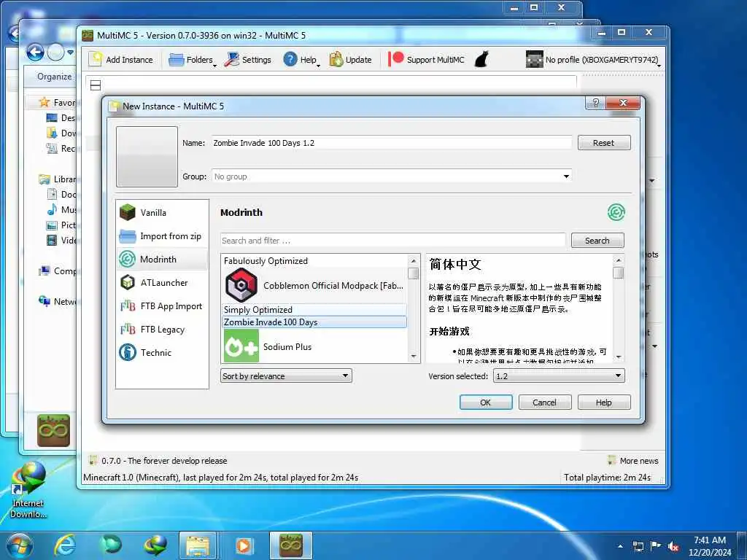Screen dimensions: 747x560
Task: Click the 0.7.0 forever develop release news
Action: tap(158, 461)
